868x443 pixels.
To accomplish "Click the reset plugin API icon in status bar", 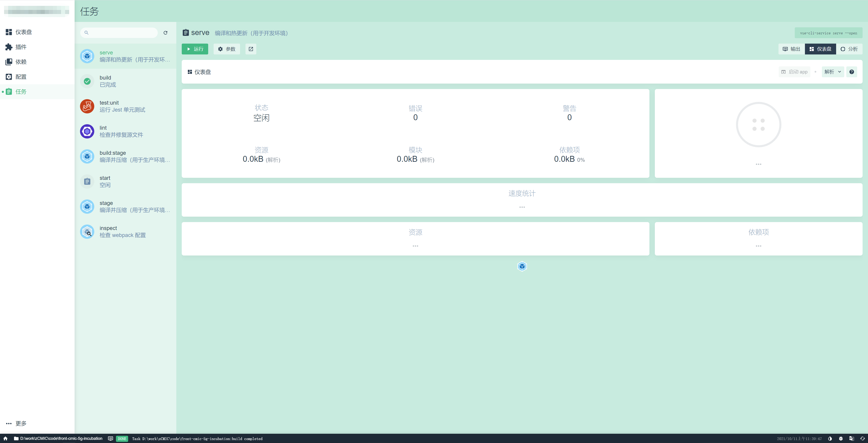I will pyautogui.click(x=862, y=438).
